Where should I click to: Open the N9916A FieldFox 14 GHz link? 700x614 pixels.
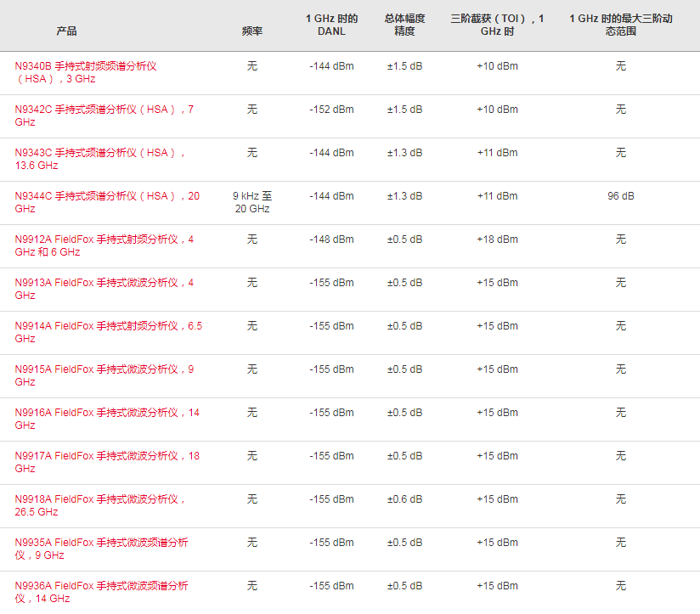point(107,419)
